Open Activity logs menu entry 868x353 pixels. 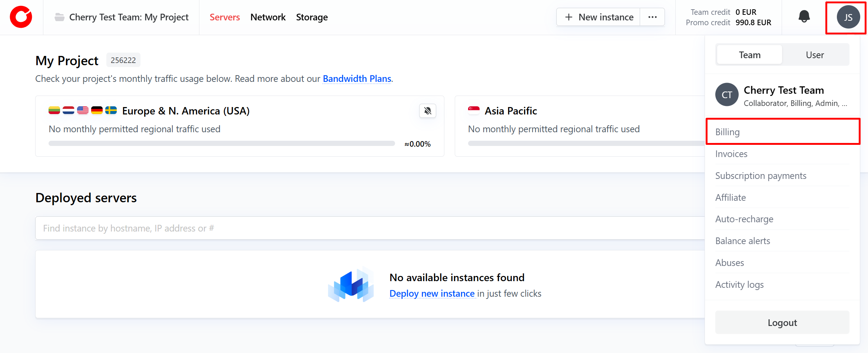739,284
